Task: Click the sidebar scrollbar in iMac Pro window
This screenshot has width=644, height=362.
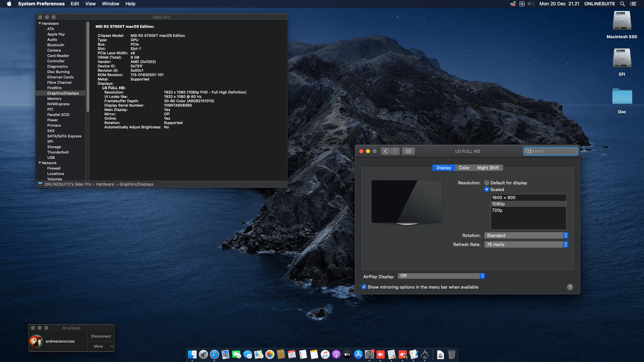Action: pyautogui.click(x=88, y=67)
